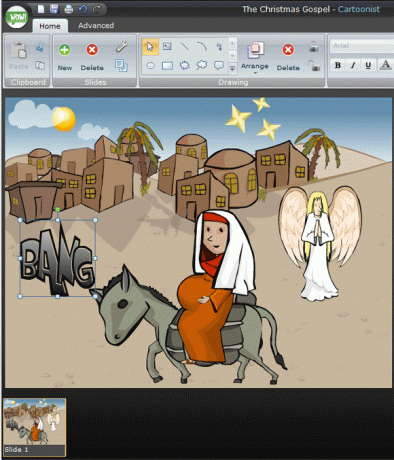Viewport: 394px width, 460px height.
Task: Toggle Italic text formatting
Action: pos(353,65)
